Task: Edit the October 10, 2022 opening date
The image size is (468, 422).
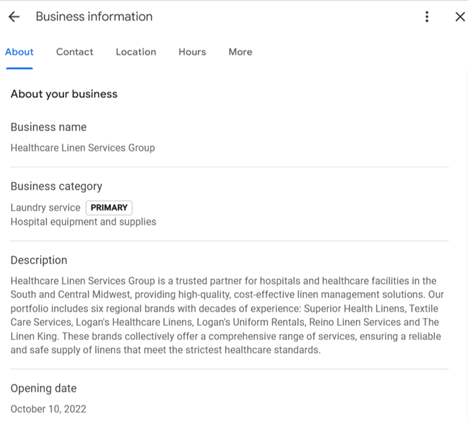Action: pos(48,409)
